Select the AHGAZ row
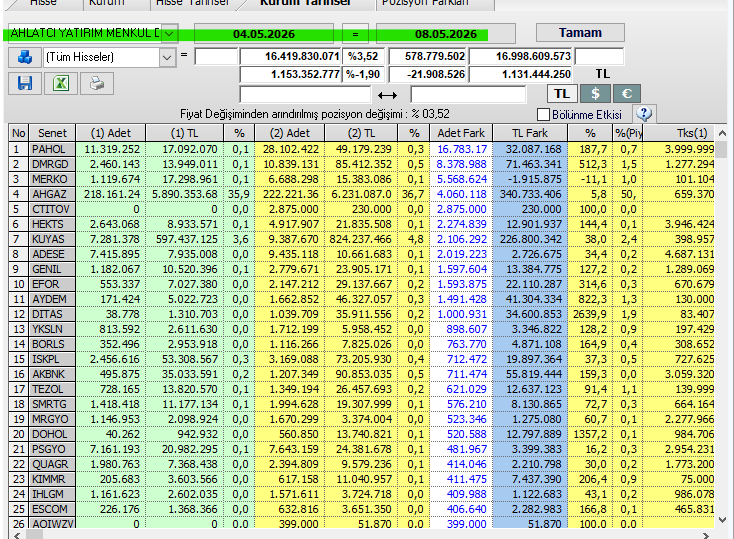This screenshot has width=734, height=539. [361, 194]
